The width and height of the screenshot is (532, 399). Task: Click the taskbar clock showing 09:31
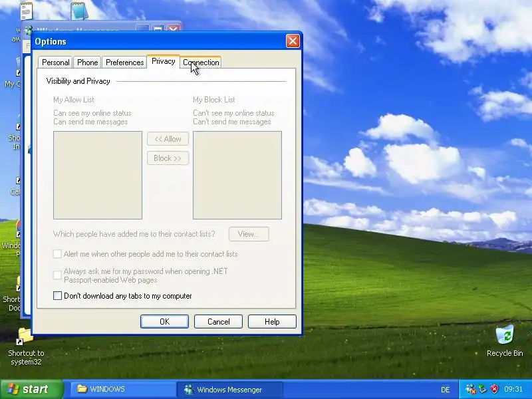513,389
